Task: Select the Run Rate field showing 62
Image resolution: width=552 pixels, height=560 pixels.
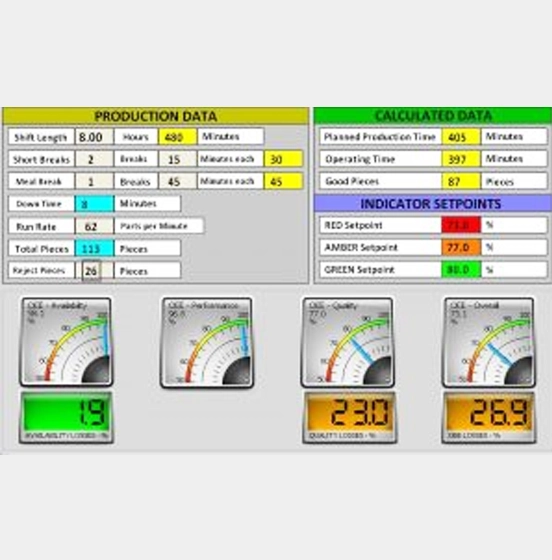Action: (x=94, y=226)
